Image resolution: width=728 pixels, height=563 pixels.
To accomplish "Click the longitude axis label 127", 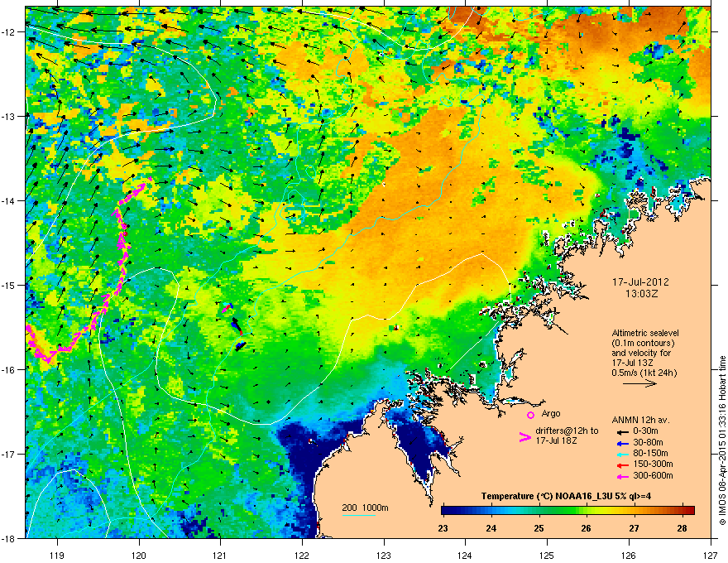I will [711, 555].
